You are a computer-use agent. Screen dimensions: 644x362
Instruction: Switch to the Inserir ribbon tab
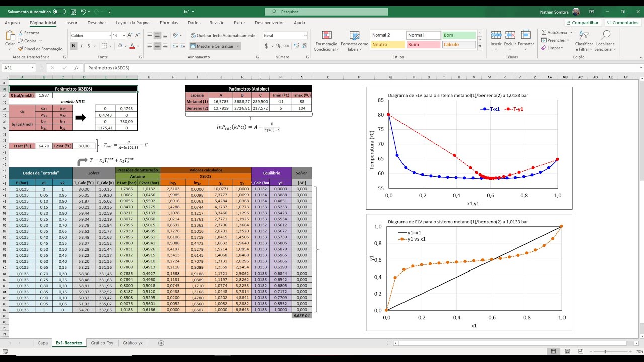71,23
